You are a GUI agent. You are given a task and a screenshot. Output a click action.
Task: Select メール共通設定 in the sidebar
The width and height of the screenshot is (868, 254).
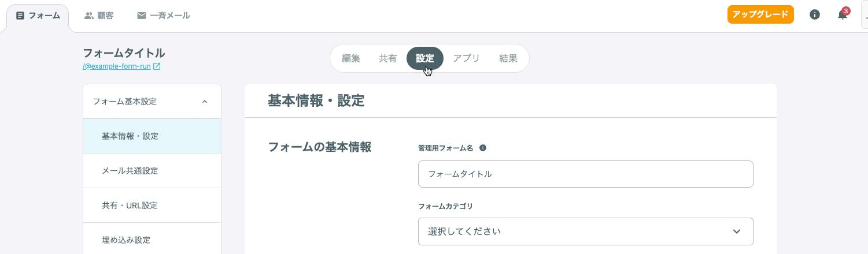pos(152,171)
